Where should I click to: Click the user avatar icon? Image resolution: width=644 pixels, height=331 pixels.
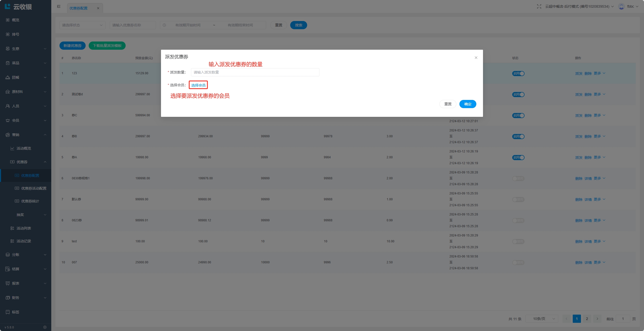621,6
